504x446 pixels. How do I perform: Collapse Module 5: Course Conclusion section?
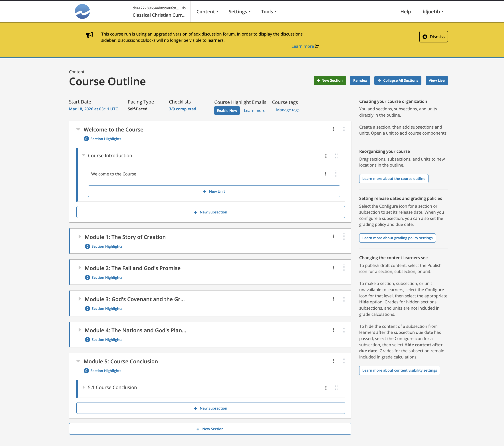coord(78,361)
